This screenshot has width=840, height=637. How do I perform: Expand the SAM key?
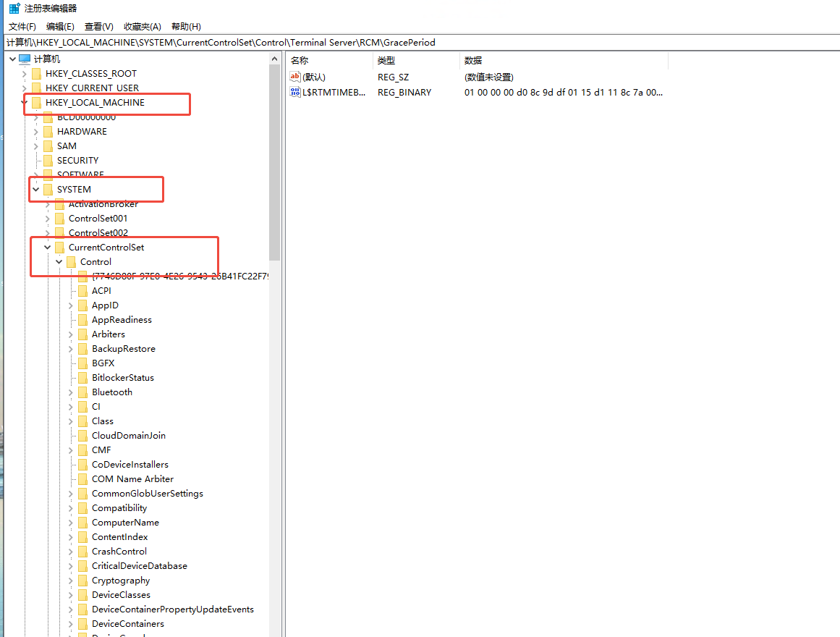click(x=36, y=145)
